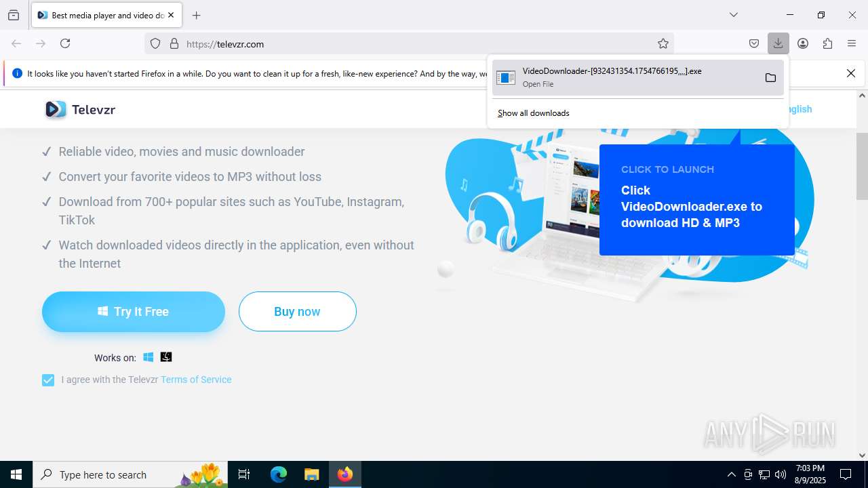This screenshot has height=488, width=868.
Task: Close the Televzr browser tab
Action: (x=171, y=15)
